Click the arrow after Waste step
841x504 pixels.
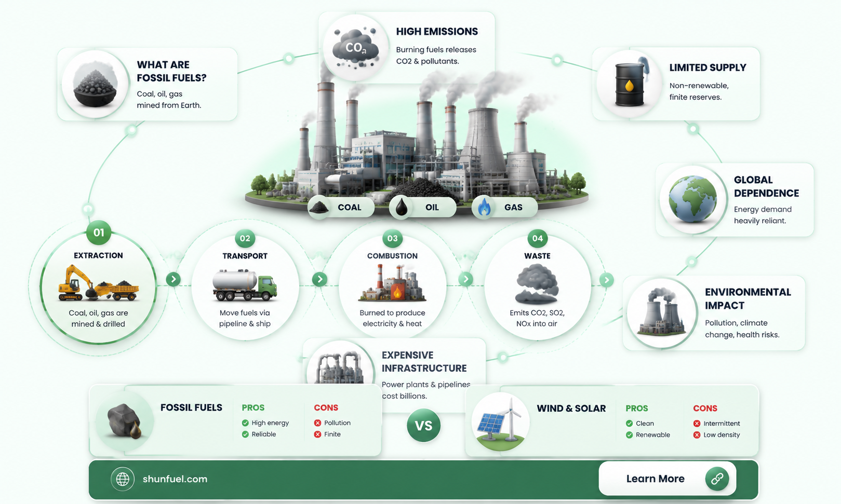point(606,280)
